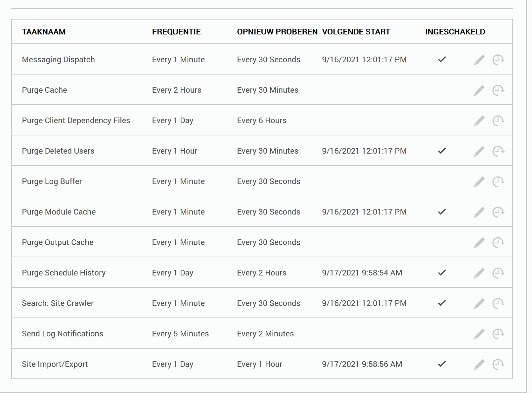The image size is (532, 393).
Task: View history for Messaging Dispatch
Action: pyautogui.click(x=498, y=60)
